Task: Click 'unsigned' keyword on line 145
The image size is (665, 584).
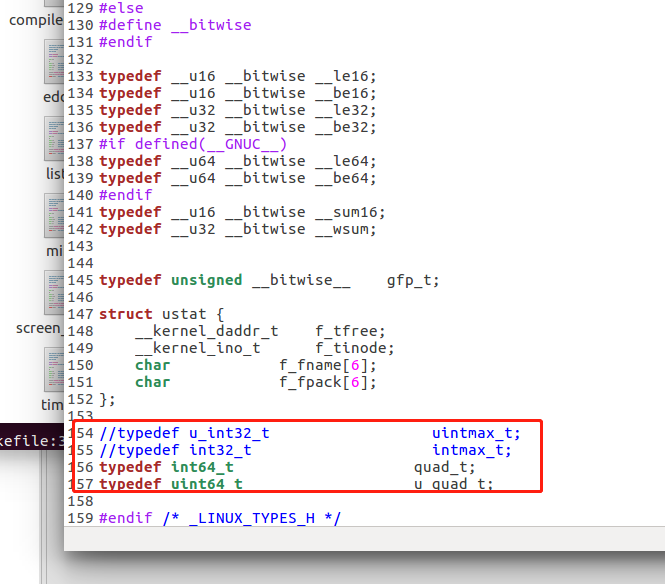Action: 207,280
